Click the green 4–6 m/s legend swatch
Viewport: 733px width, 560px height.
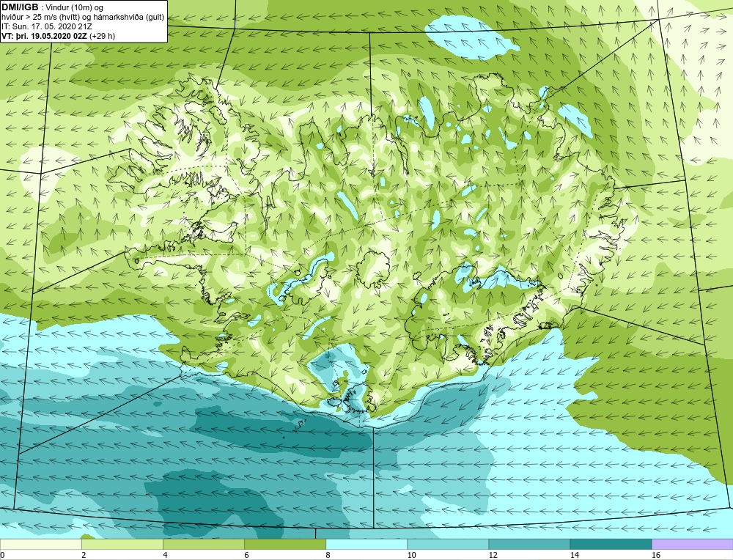point(203,544)
